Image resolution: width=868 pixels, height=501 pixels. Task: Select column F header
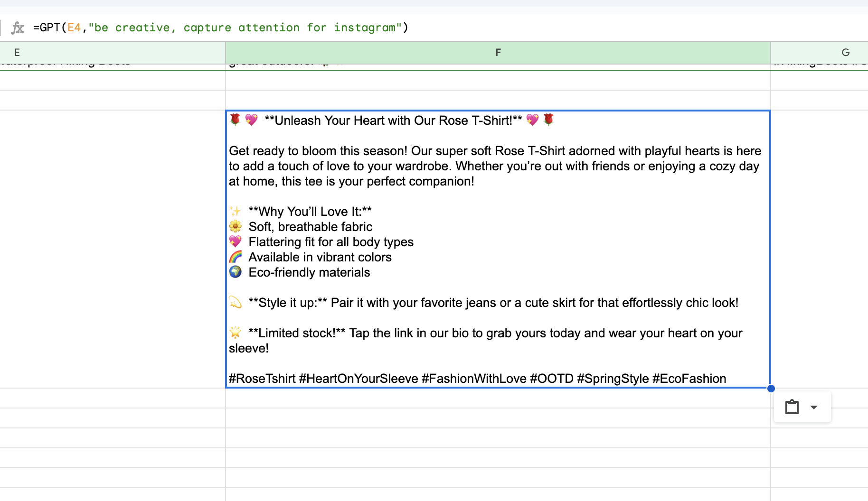[x=498, y=53]
